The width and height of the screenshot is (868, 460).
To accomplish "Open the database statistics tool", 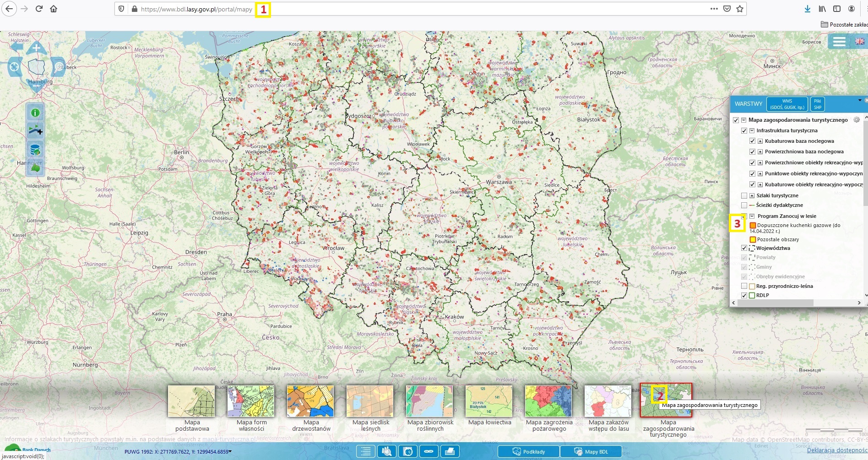I will click(x=35, y=149).
